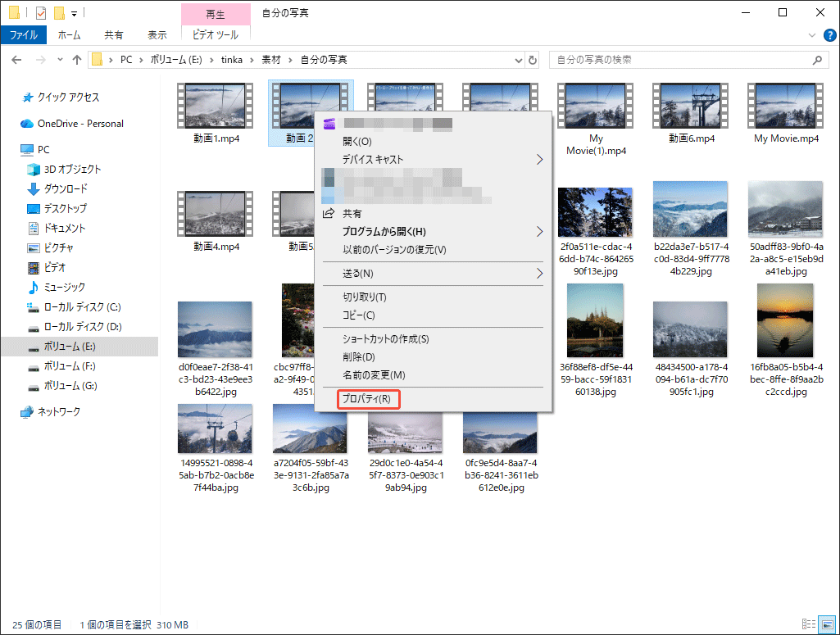The height and width of the screenshot is (635, 840).
Task: Expand プログラムから開く(H) submenu
Action: coord(433,231)
